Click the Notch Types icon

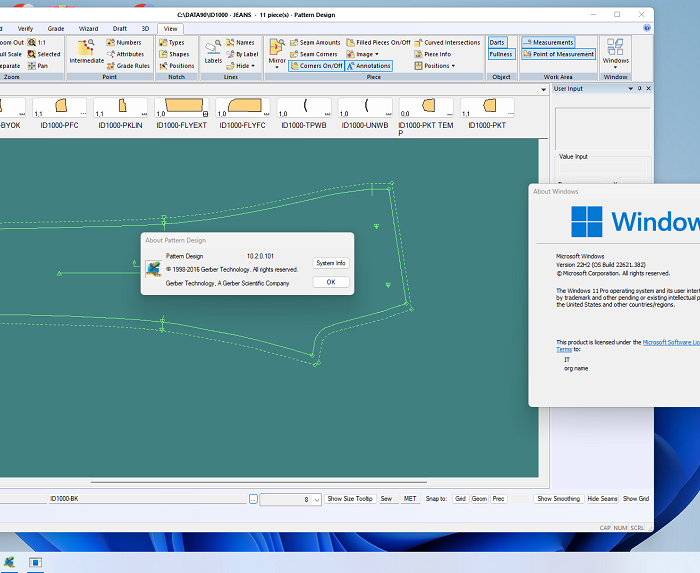coord(172,43)
